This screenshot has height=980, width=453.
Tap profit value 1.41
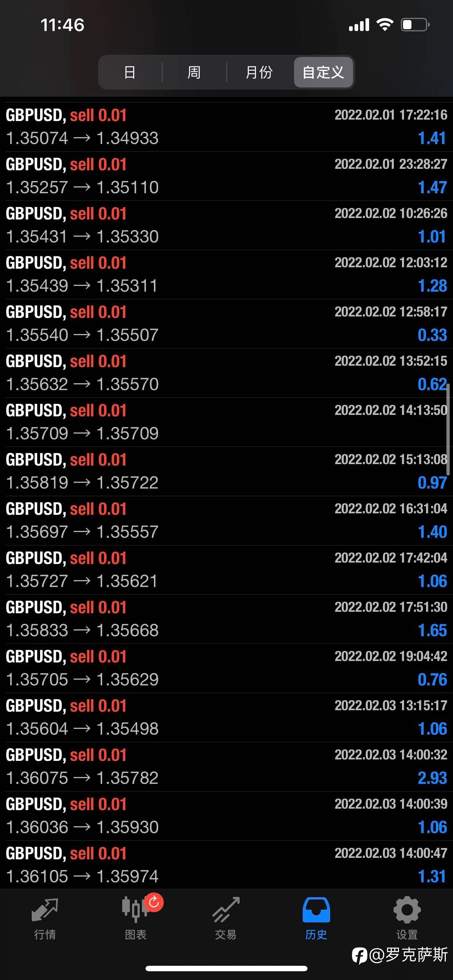(x=432, y=138)
